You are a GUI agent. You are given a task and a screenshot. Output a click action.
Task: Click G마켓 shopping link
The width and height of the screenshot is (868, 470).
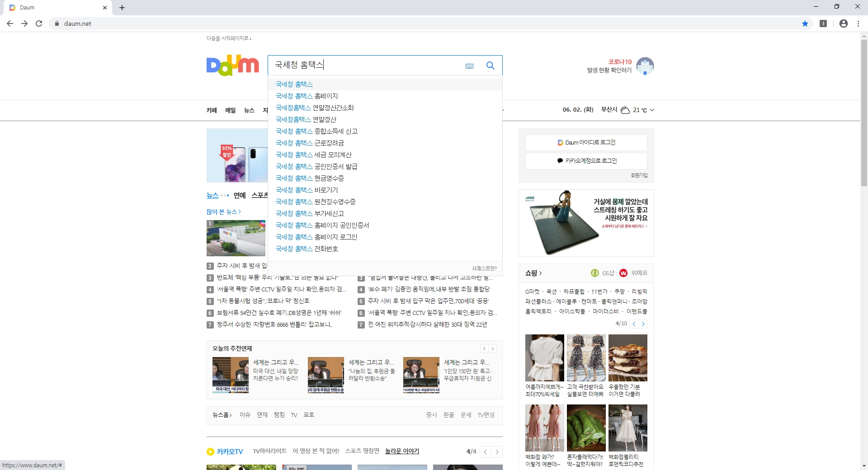point(533,292)
